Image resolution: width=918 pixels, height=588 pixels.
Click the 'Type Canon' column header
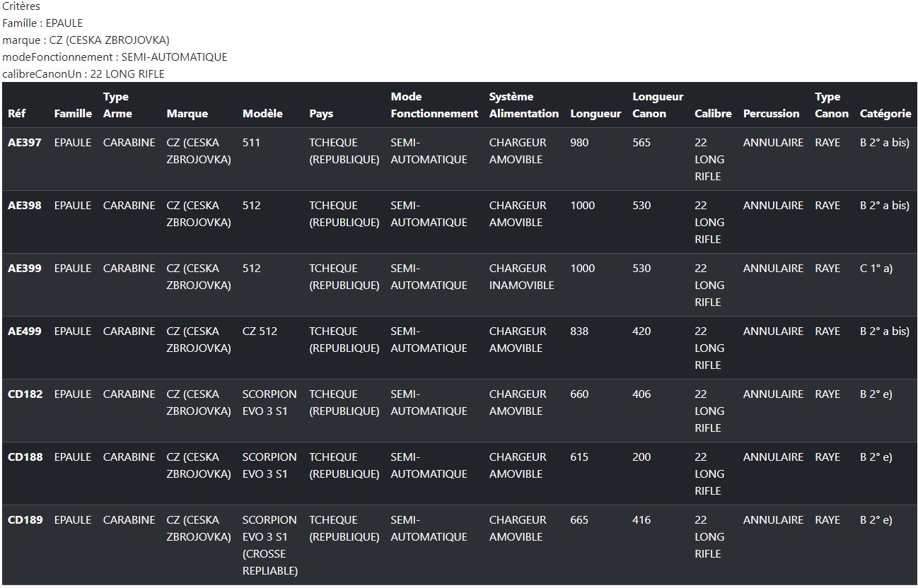(x=832, y=105)
